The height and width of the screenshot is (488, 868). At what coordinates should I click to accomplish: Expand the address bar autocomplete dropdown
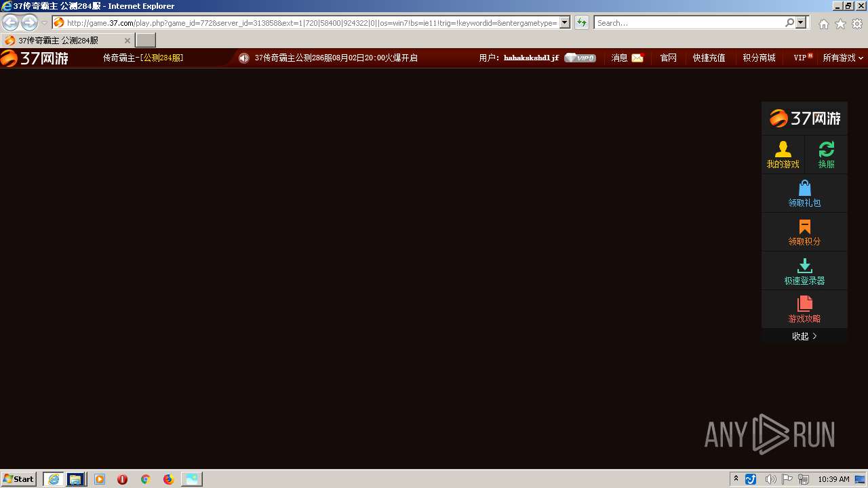(565, 23)
